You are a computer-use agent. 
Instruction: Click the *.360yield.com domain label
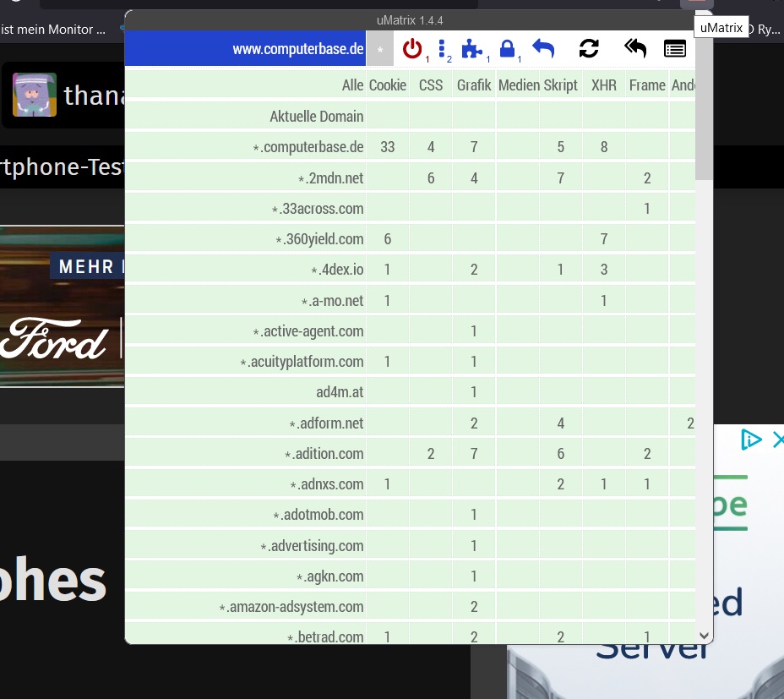click(x=320, y=238)
